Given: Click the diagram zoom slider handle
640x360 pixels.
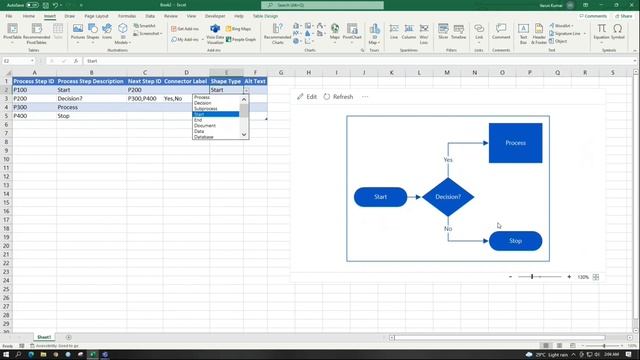Looking at the screenshot, I should [532, 277].
